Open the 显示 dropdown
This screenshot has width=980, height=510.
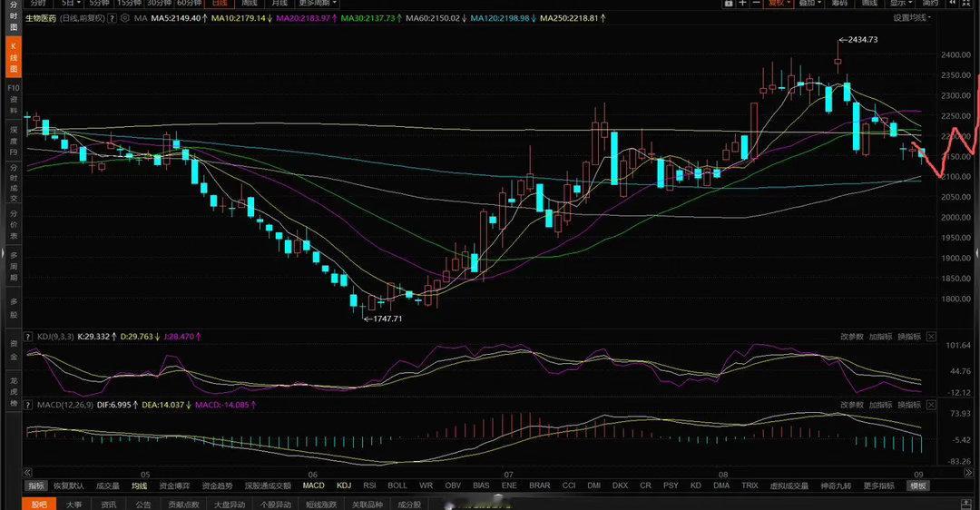pyautogui.click(x=901, y=3)
